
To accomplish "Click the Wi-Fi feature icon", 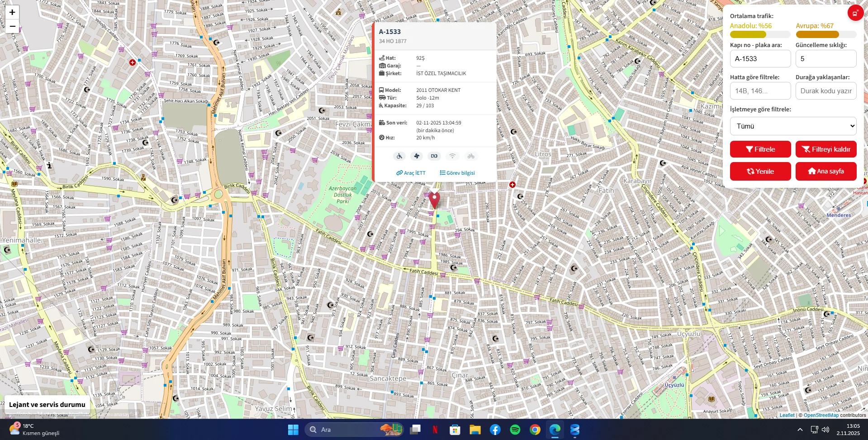I will click(452, 156).
